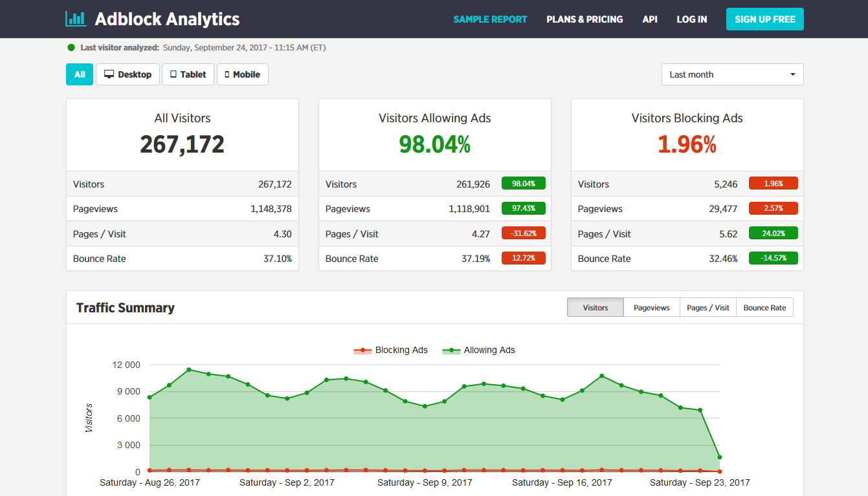Select the All devices filter
Screen dimensions: 868x496
pos(79,74)
